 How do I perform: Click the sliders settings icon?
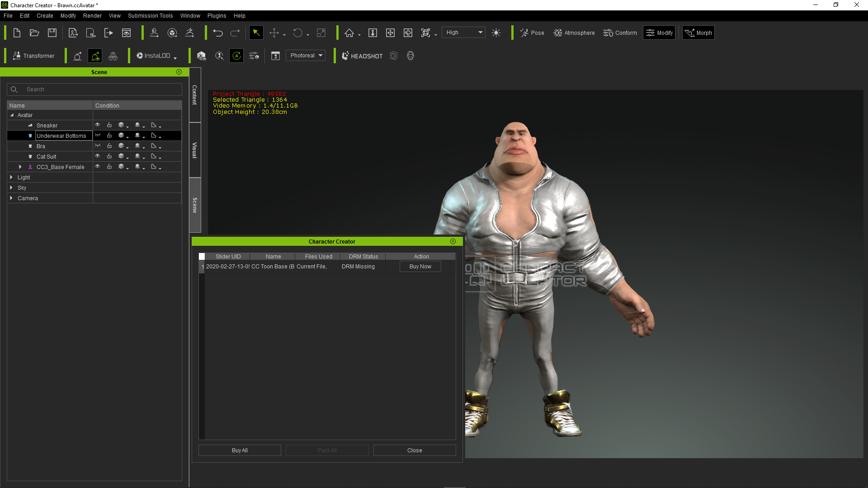[254, 56]
